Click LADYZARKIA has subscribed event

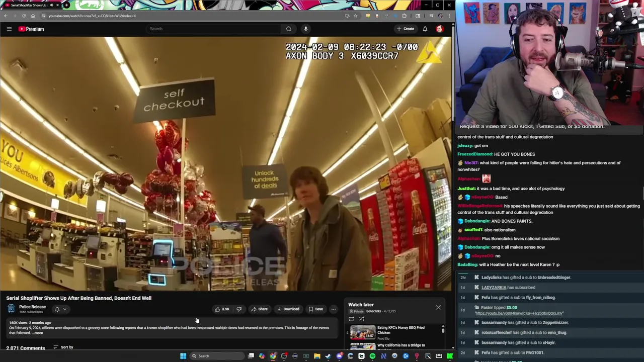[508, 288]
